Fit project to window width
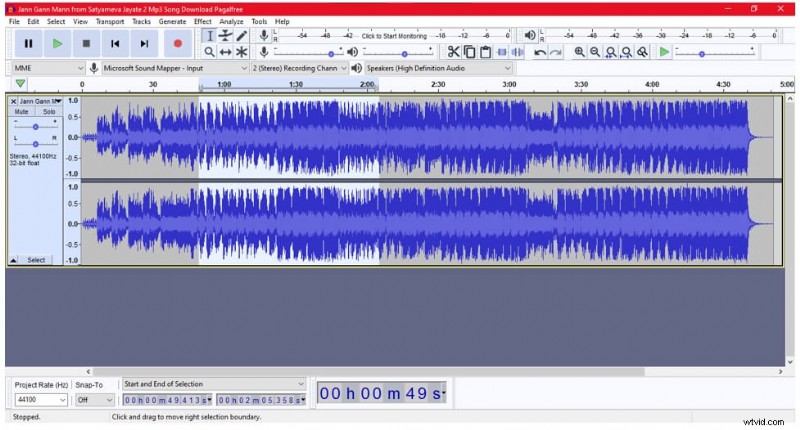 pos(627,52)
